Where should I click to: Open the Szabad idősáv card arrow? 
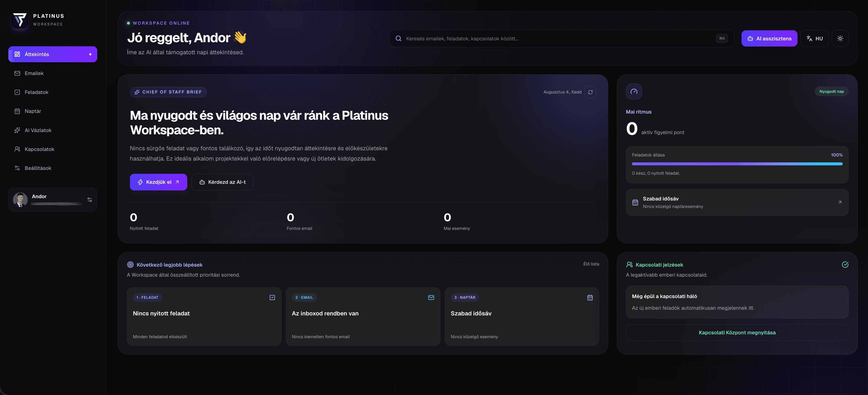coord(840,202)
